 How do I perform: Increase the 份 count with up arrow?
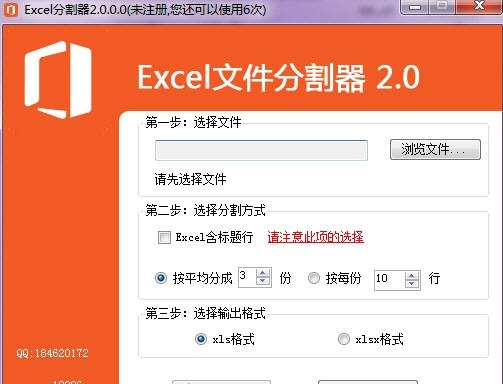tap(263, 273)
